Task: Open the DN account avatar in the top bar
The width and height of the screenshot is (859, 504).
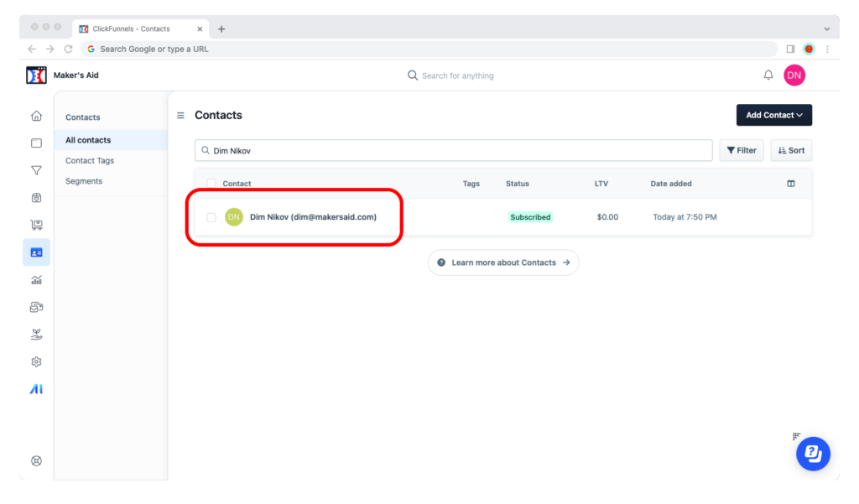Action: click(x=794, y=75)
